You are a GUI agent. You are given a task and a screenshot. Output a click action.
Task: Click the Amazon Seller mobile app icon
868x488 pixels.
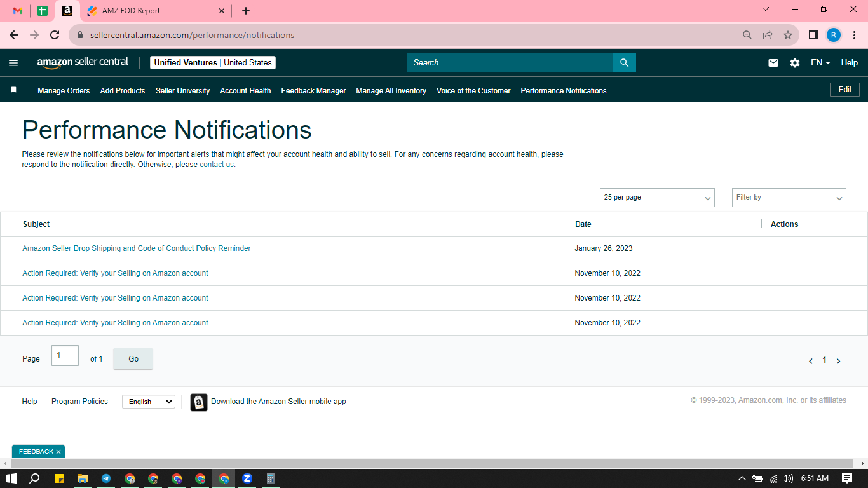(199, 402)
